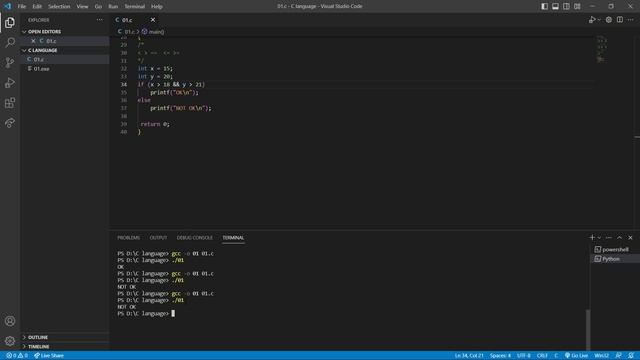Click CRLF end of line setting

[x=542, y=356]
